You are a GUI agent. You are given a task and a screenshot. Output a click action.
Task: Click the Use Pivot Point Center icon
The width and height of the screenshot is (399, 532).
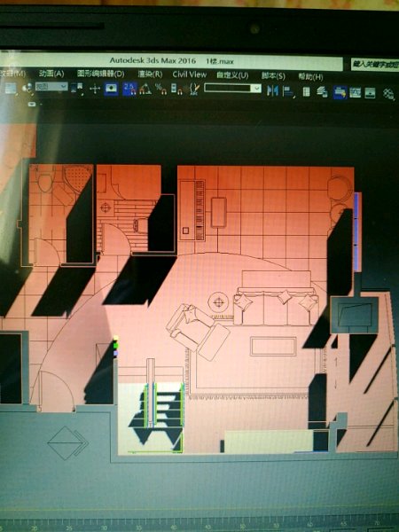click(77, 89)
